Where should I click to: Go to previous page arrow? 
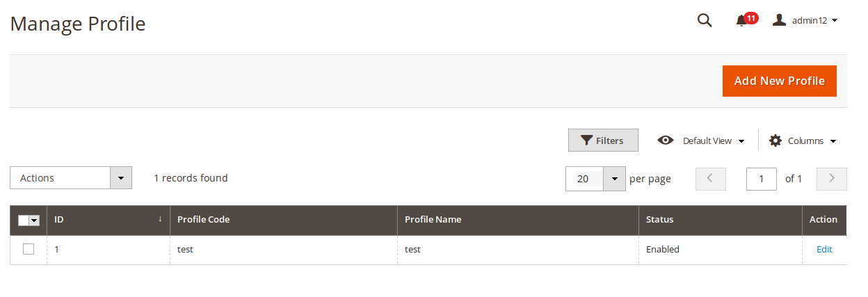pyautogui.click(x=711, y=179)
